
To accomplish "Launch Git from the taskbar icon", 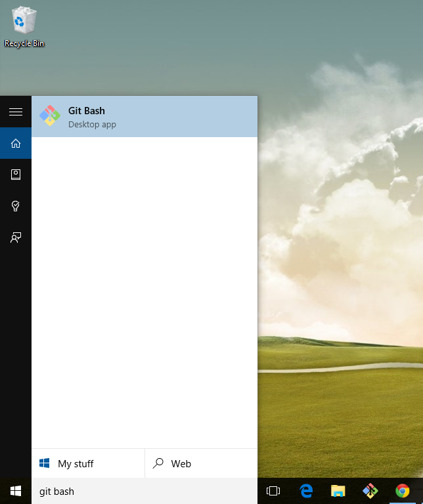I will tap(370, 491).
